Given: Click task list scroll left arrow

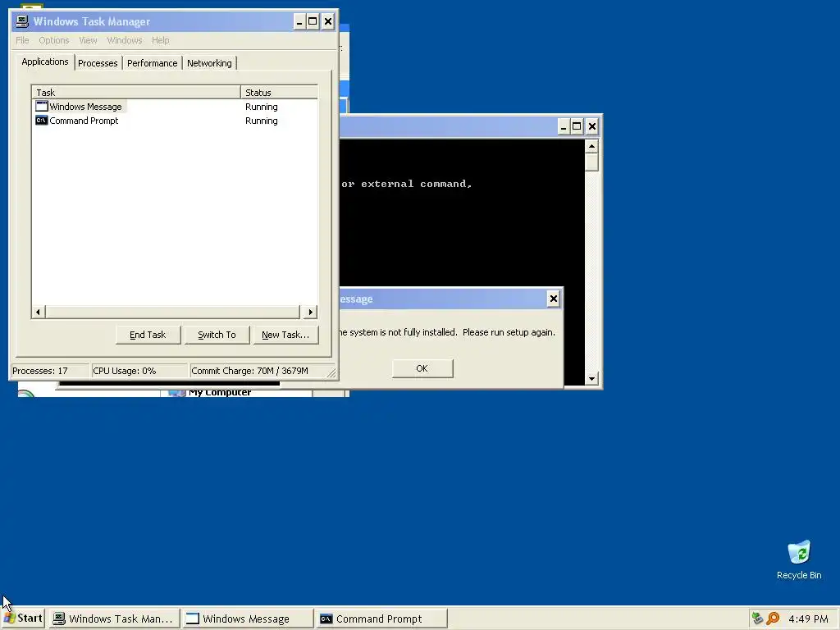Looking at the screenshot, I should click(38, 312).
